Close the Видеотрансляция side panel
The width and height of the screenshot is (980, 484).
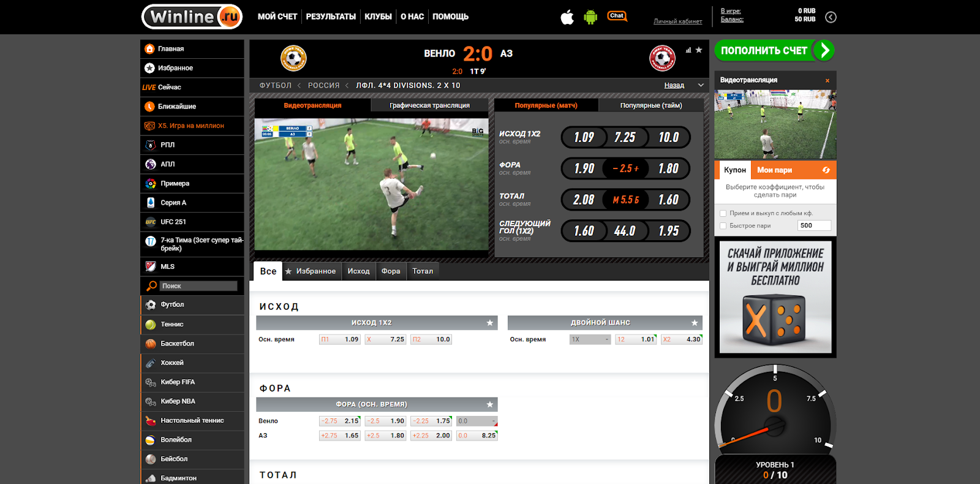[827, 80]
